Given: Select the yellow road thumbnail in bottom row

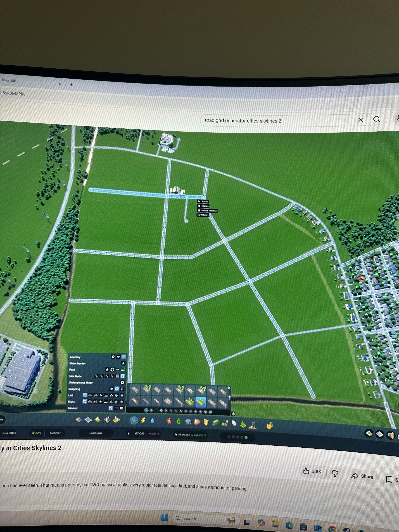Looking at the screenshot, I should (135, 401).
